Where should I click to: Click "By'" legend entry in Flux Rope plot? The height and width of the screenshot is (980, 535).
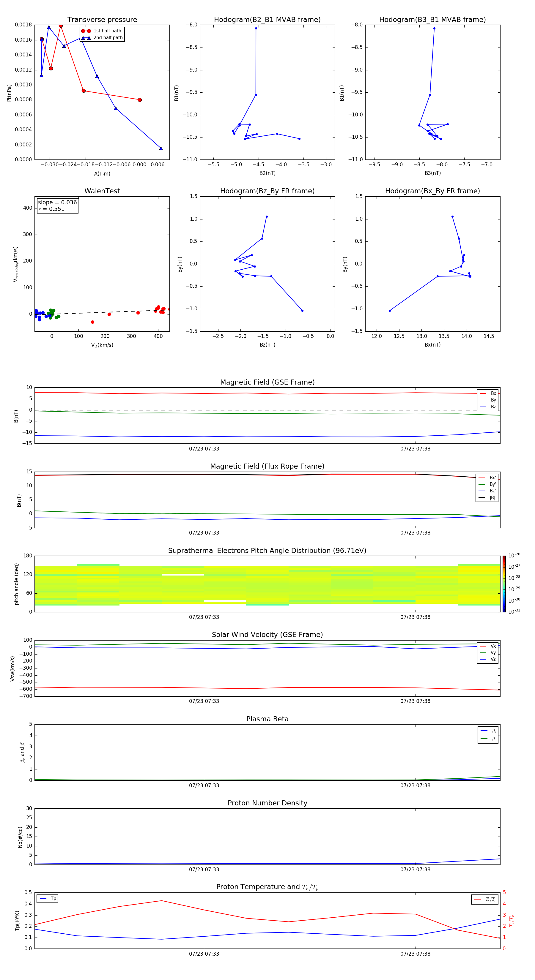487,484
